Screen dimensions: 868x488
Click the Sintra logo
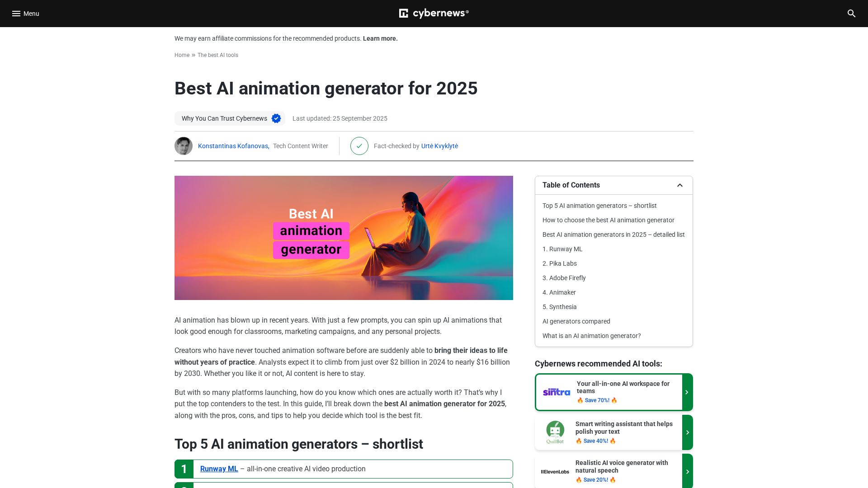pyautogui.click(x=557, y=392)
